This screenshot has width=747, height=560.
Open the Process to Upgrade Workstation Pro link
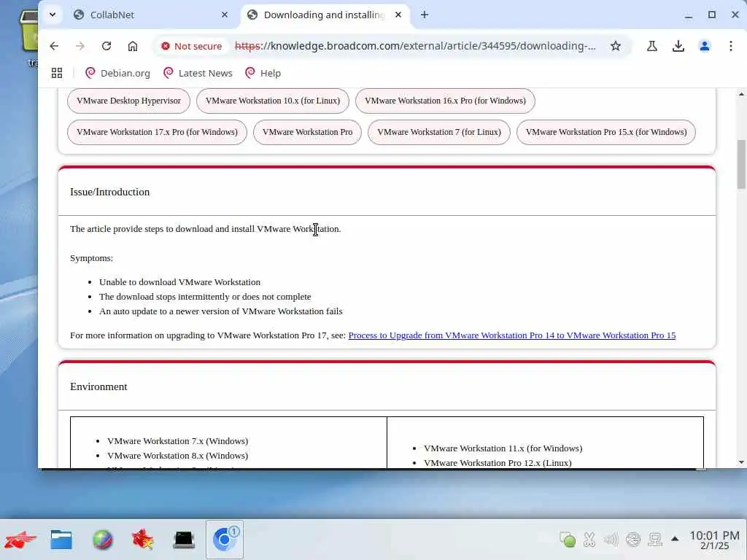click(511, 335)
